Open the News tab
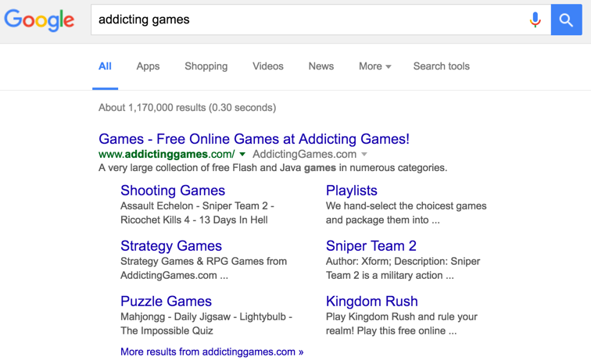Viewport: 591px width, 364px height. (x=321, y=66)
